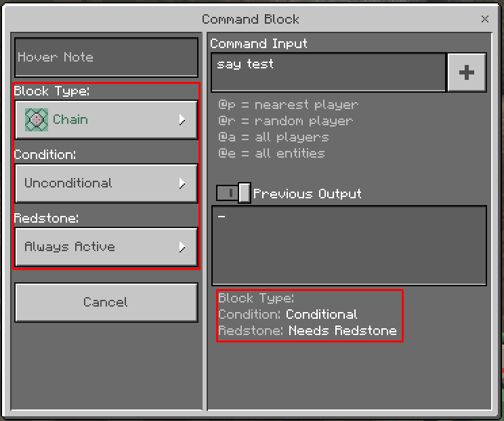This screenshot has width=504, height=421.
Task: Click the "Conditional" status text
Action: (x=321, y=315)
